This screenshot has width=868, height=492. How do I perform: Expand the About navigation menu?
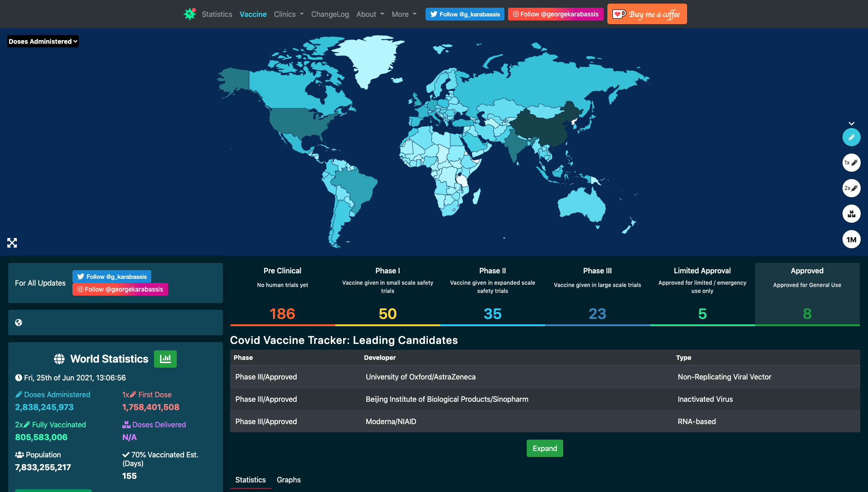[370, 14]
